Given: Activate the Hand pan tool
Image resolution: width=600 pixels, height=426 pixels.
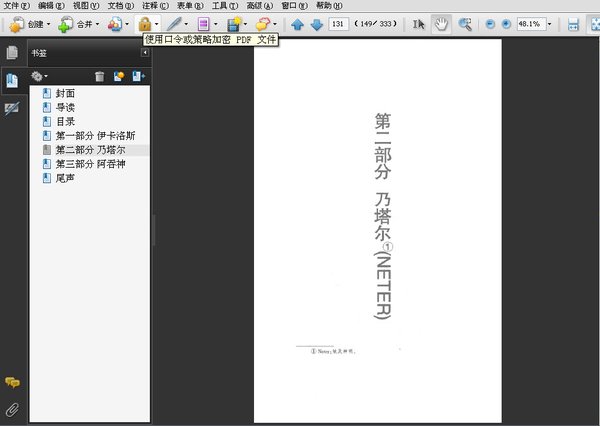Looking at the screenshot, I should (441, 24).
